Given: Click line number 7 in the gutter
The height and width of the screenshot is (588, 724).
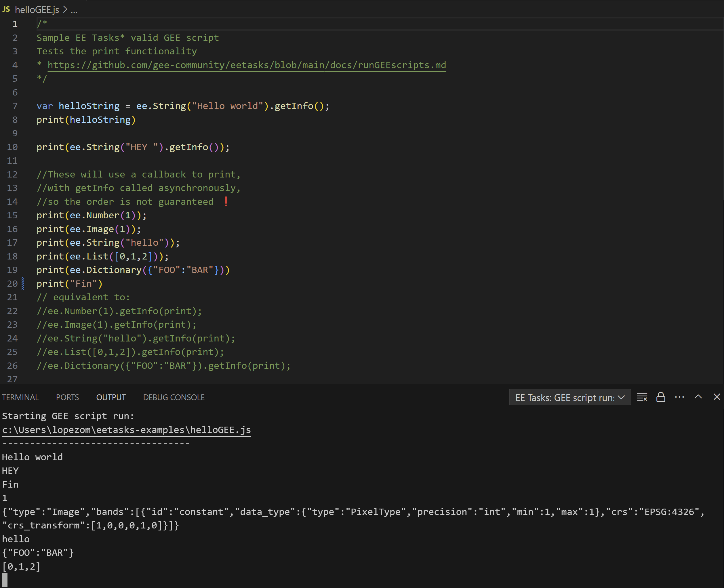Looking at the screenshot, I should click(x=15, y=106).
